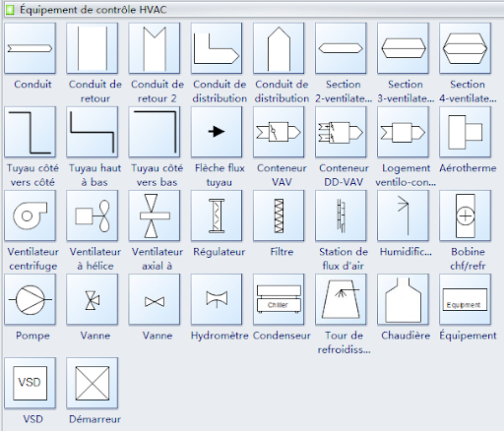The width and height of the screenshot is (504, 431).
Task: Pick the Conduit de retour 2 symbol
Action: (x=155, y=48)
